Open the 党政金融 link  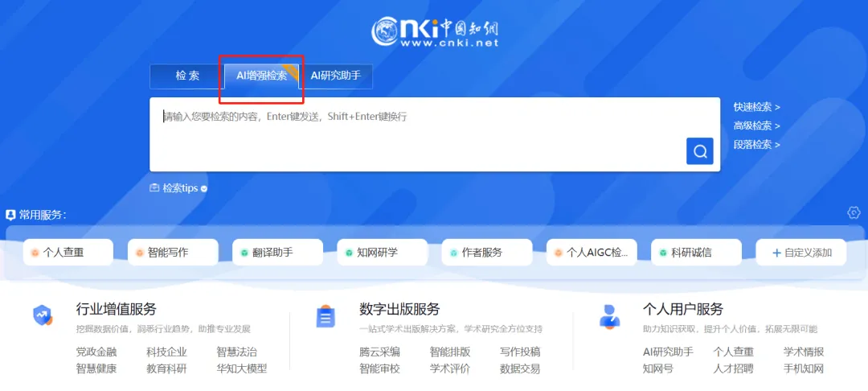pyautogui.click(x=96, y=352)
